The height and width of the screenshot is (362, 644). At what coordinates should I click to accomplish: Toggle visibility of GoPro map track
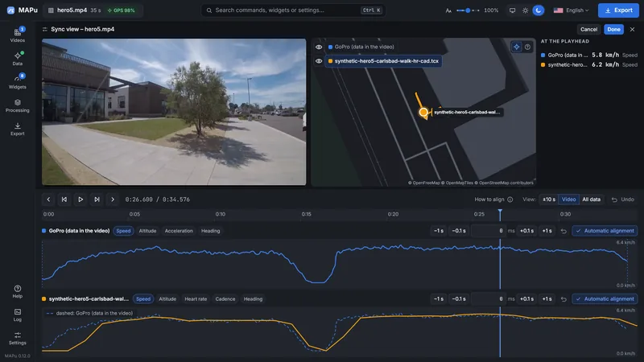(319, 47)
